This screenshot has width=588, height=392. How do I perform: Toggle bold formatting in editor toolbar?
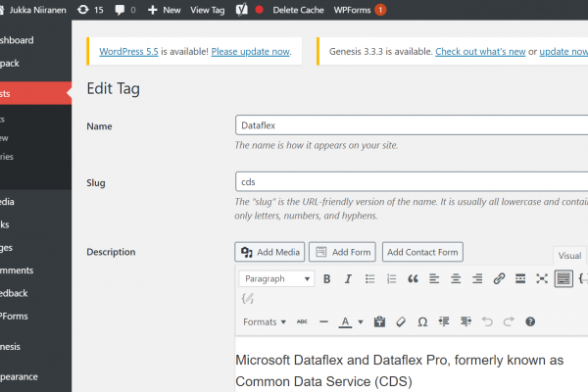point(326,278)
